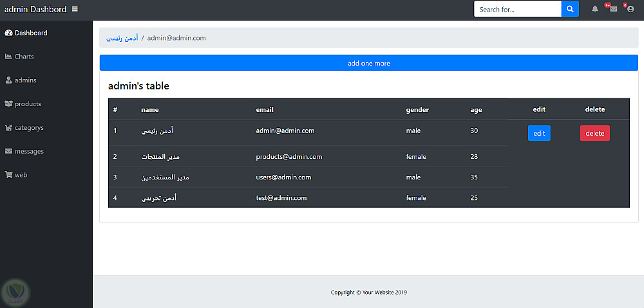This screenshot has height=308, width=644.
Task: Click the products box icon in sidebar
Action: pyautogui.click(x=8, y=104)
